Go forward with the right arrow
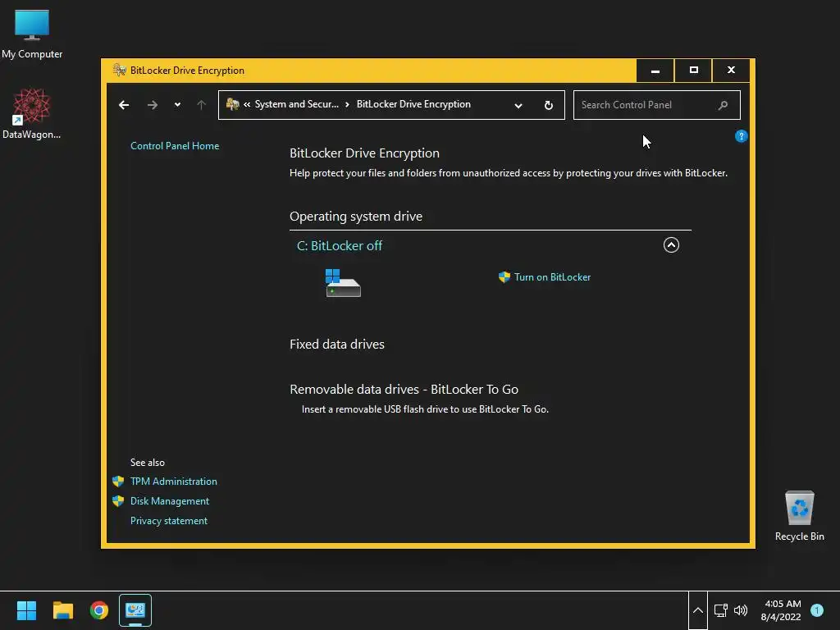This screenshot has height=630, width=840. [x=152, y=105]
